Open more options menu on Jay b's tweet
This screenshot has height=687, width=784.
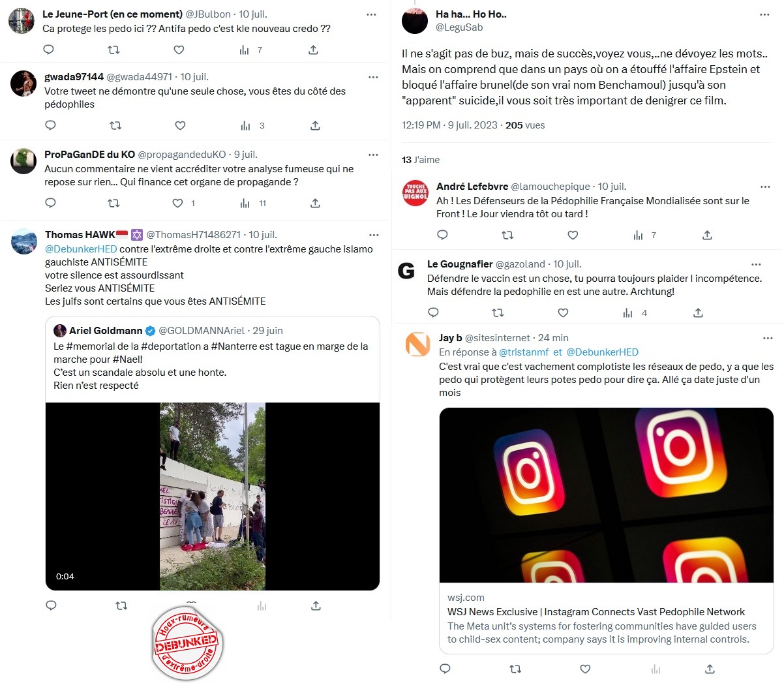[x=768, y=338]
